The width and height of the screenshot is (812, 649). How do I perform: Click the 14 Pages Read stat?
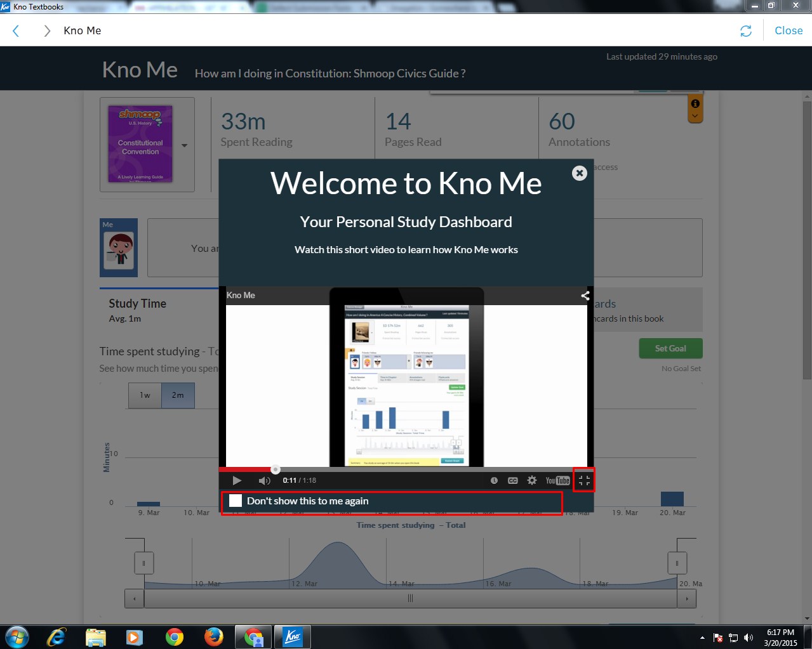pos(413,130)
